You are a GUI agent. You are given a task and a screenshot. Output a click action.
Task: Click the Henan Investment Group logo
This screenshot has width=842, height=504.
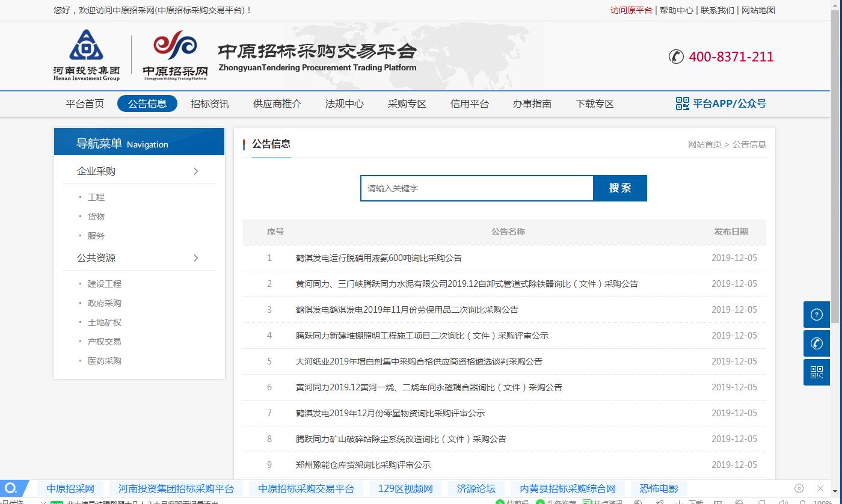click(x=86, y=55)
